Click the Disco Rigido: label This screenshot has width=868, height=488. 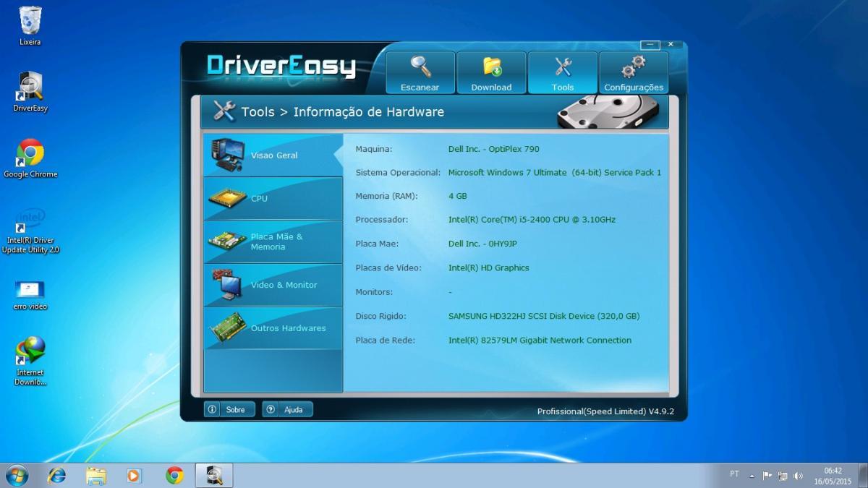(x=380, y=316)
